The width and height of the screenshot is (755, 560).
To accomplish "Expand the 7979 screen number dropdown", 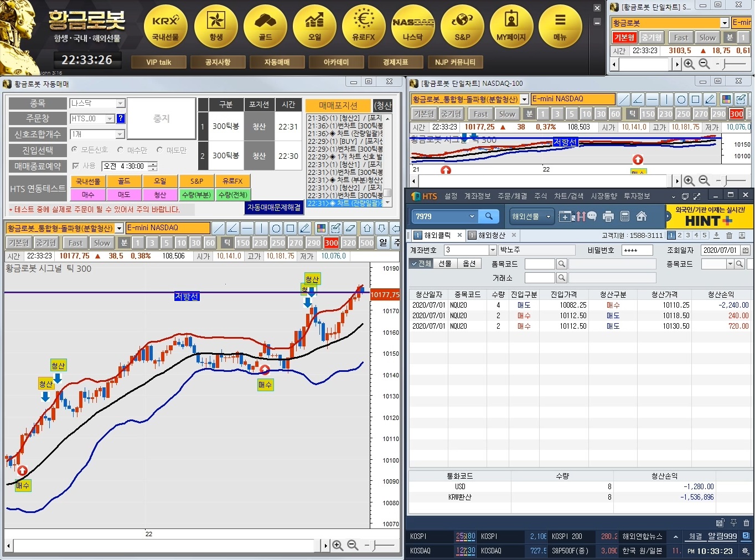I will tap(472, 216).
